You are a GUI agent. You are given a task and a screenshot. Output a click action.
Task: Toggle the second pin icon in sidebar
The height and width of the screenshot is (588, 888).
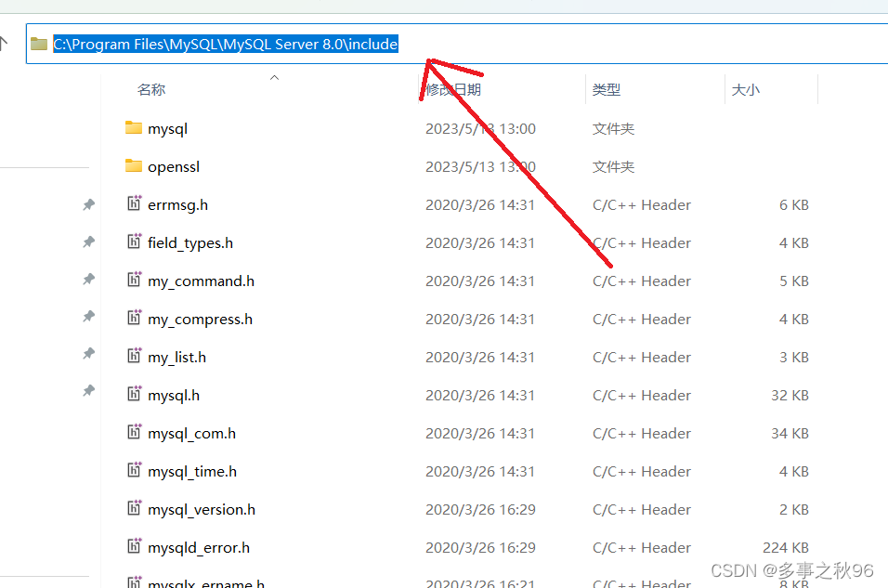coord(88,242)
